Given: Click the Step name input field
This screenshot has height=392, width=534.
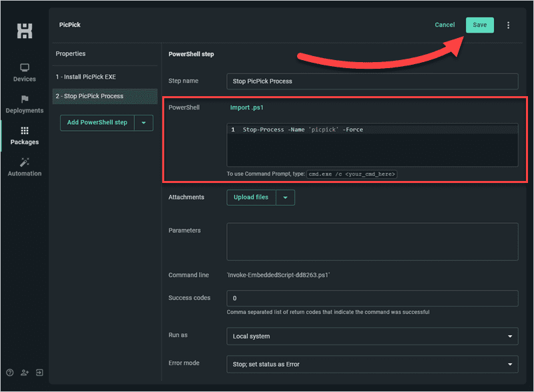Looking at the screenshot, I should 372,81.
